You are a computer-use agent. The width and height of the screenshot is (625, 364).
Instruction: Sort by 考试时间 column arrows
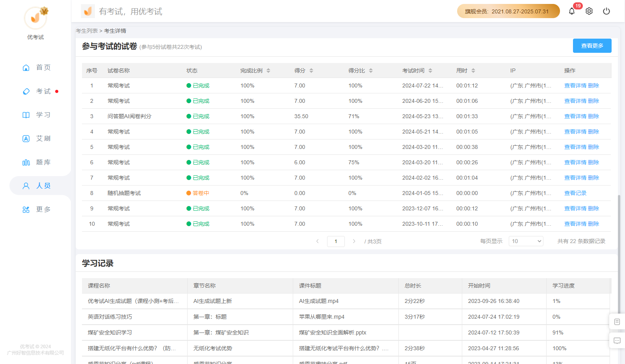430,71
